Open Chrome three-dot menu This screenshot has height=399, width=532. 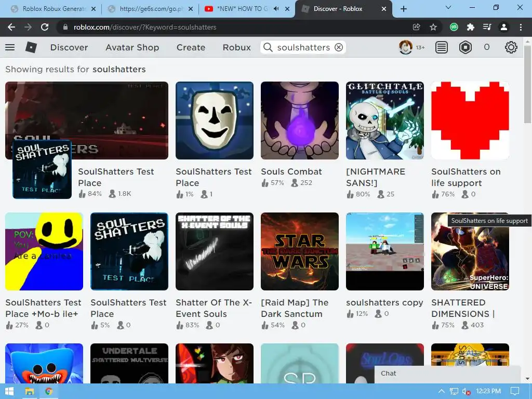click(x=521, y=27)
